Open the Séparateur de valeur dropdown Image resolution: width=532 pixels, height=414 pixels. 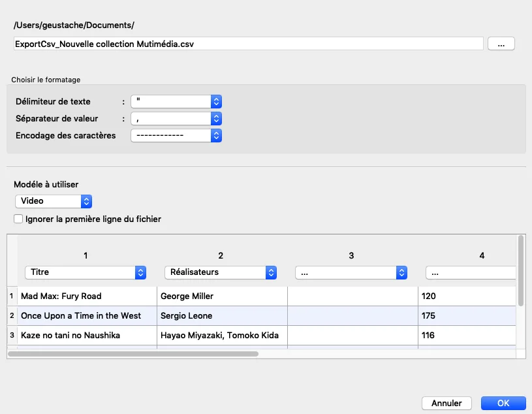click(176, 118)
